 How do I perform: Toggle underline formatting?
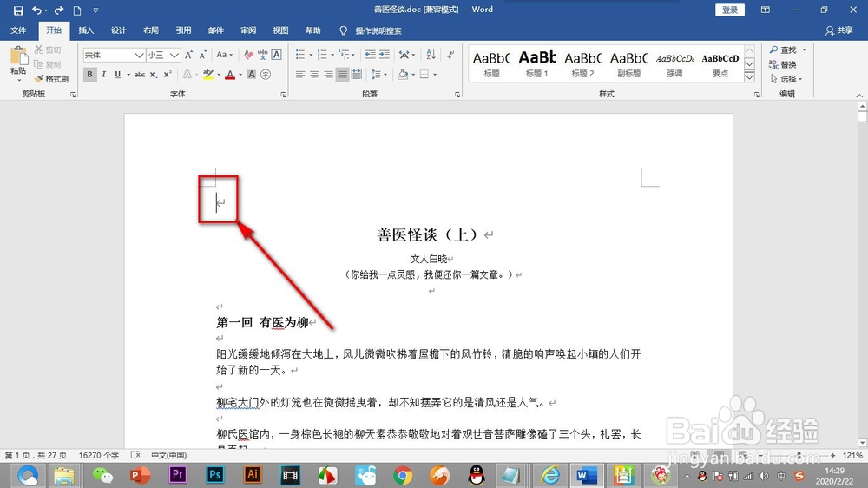(x=117, y=74)
